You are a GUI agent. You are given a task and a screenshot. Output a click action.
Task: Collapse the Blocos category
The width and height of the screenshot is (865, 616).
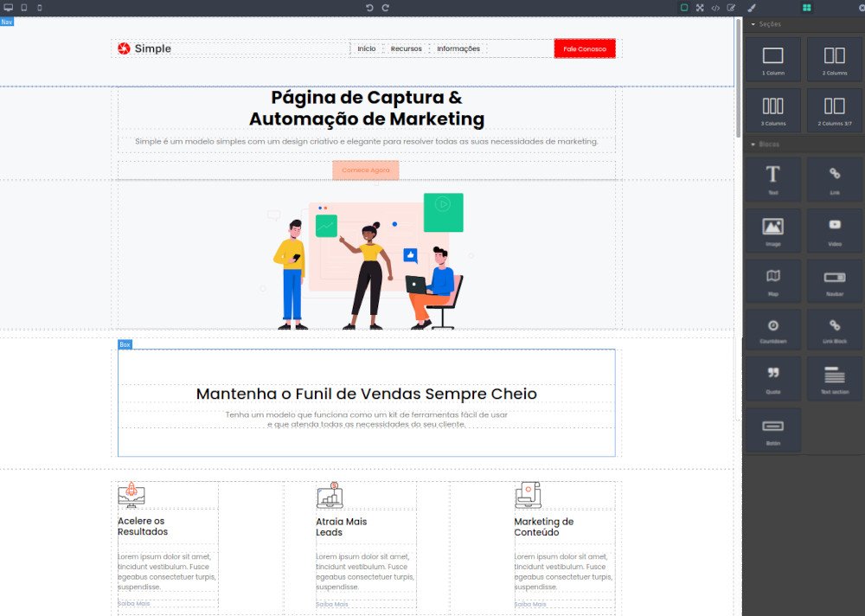point(766,144)
